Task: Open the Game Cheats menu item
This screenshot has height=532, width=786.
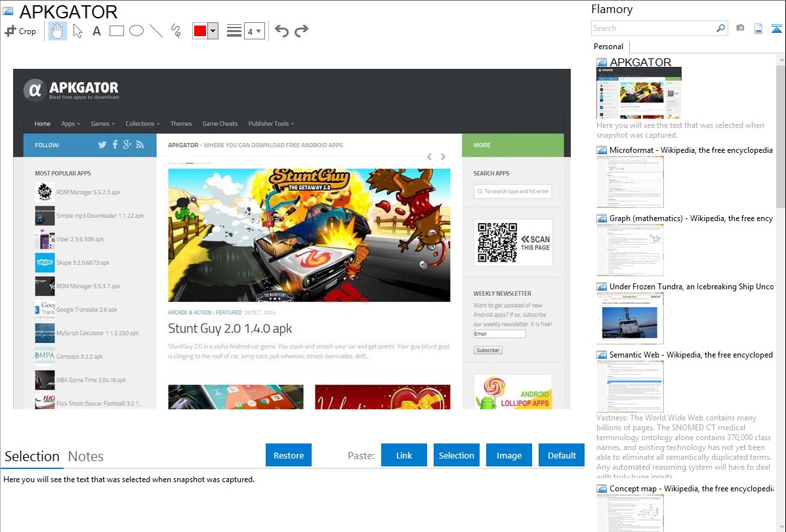Action: [x=220, y=124]
